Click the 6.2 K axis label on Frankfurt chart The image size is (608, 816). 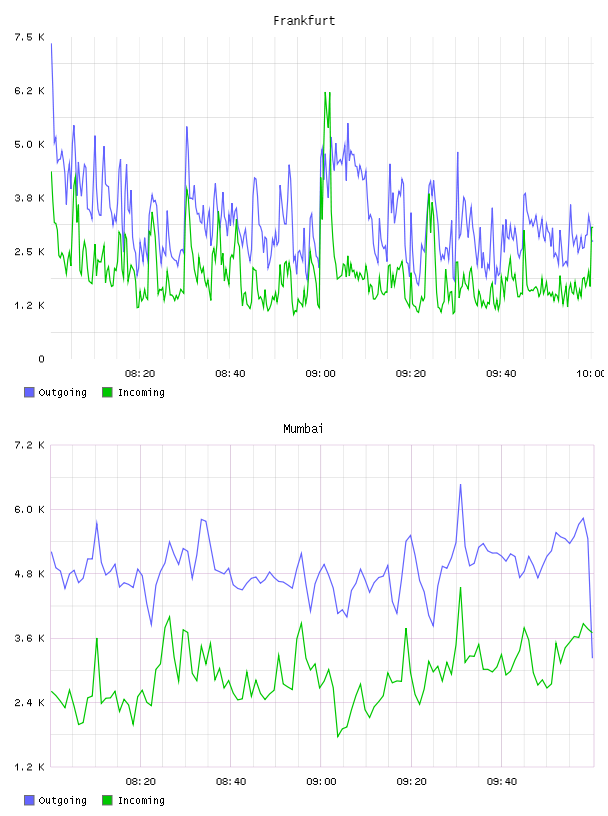pos(29,91)
